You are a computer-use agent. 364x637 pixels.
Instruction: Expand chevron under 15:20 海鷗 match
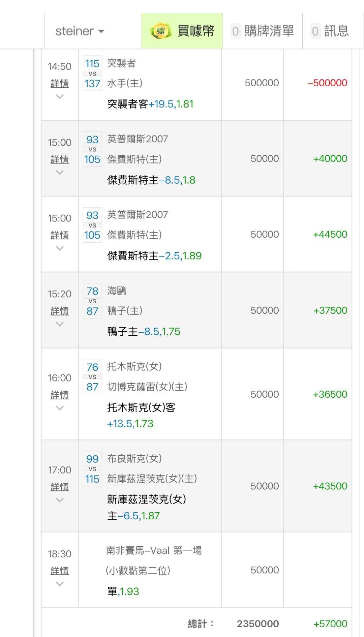pos(60,324)
